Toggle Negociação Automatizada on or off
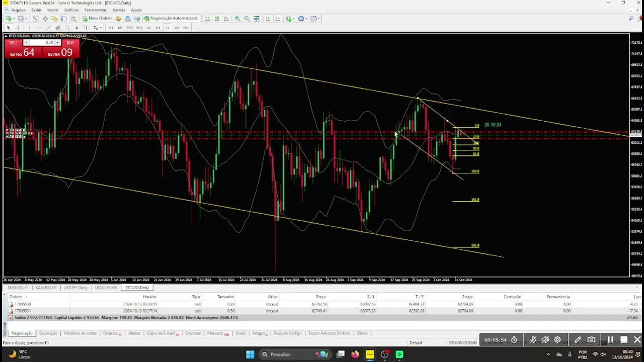The image size is (644, 362). [x=171, y=19]
